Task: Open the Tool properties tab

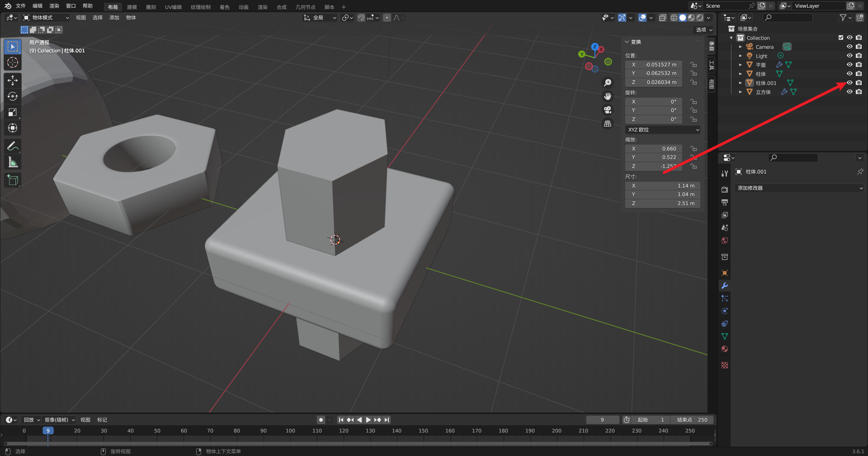Action: click(x=725, y=174)
